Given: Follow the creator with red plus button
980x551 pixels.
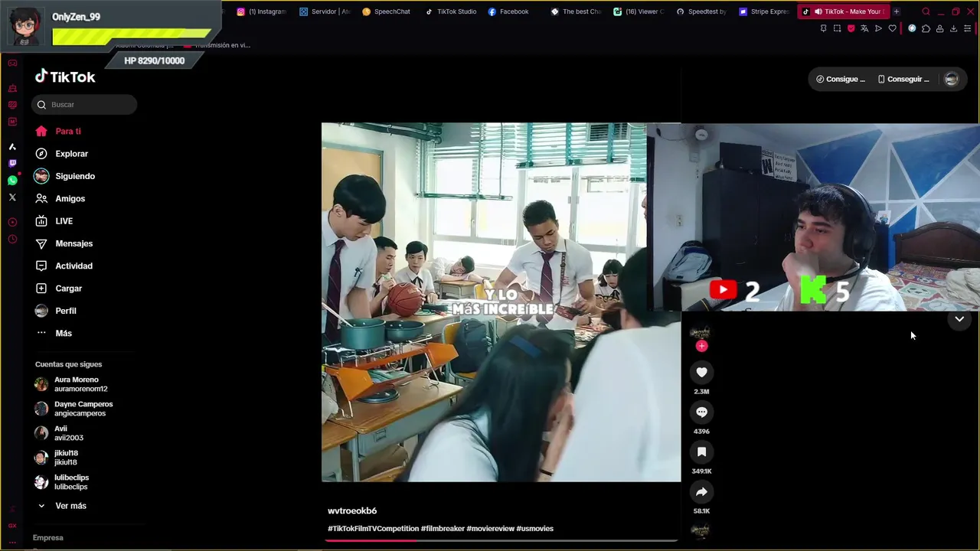Looking at the screenshot, I should tap(701, 346).
